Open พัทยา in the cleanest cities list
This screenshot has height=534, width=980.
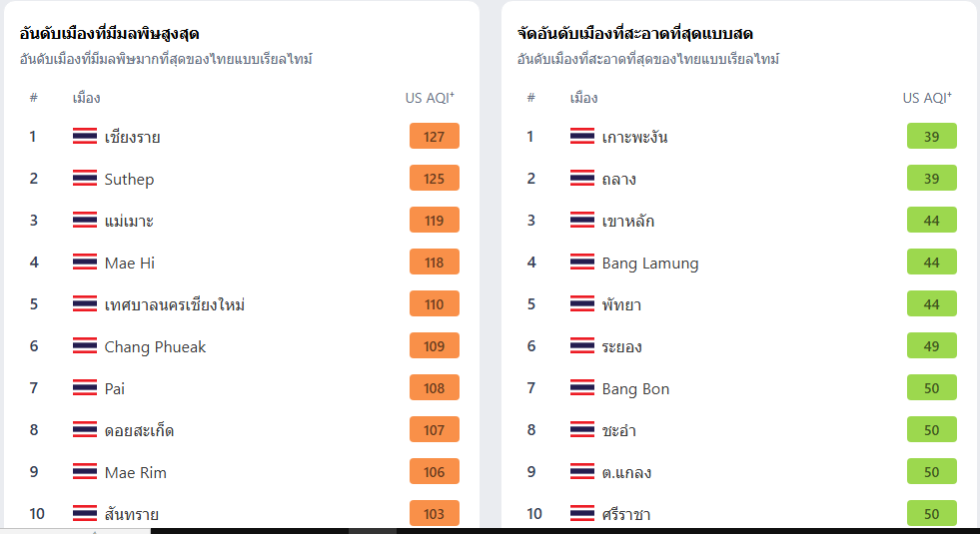tap(621, 304)
